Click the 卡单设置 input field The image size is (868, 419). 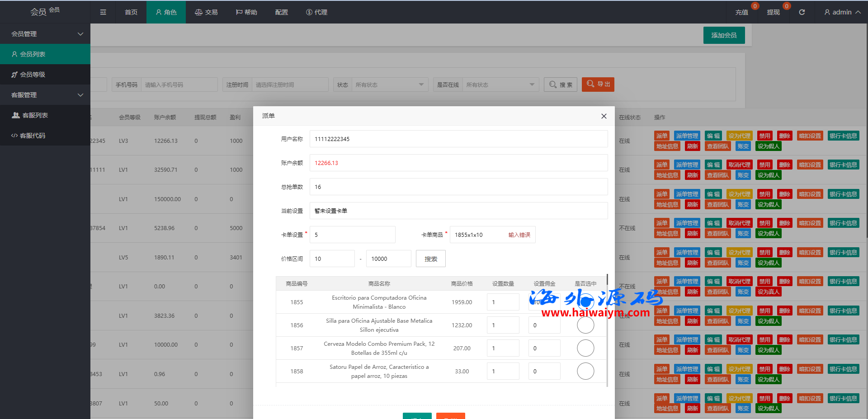[x=352, y=235]
